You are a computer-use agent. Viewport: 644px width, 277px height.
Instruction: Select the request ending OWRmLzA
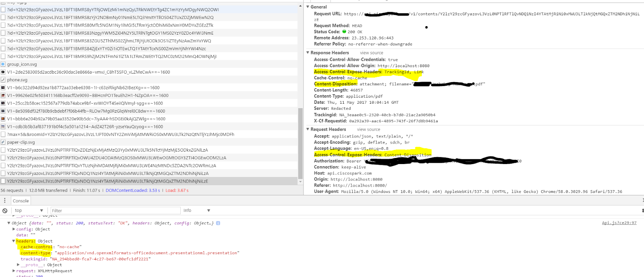coord(149,166)
